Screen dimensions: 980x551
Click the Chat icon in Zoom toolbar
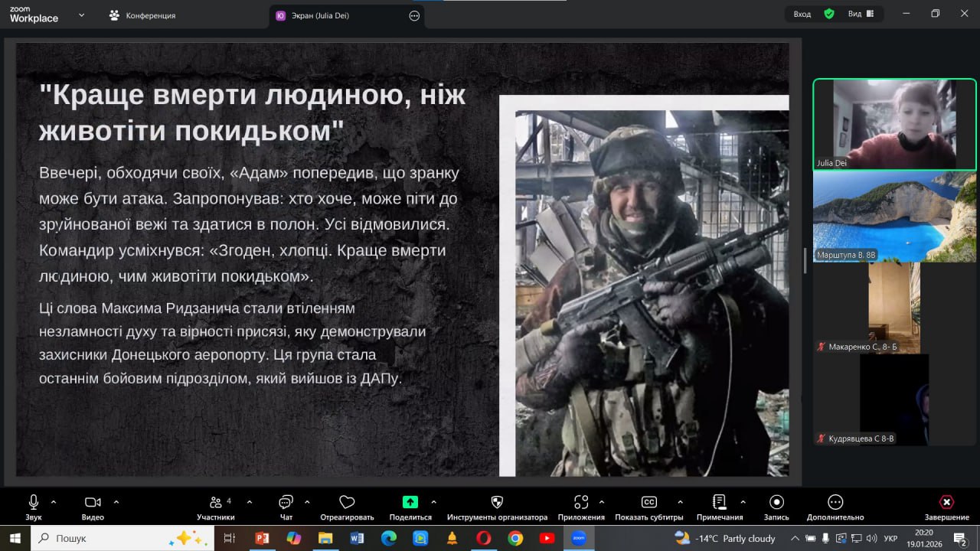pyautogui.click(x=286, y=503)
